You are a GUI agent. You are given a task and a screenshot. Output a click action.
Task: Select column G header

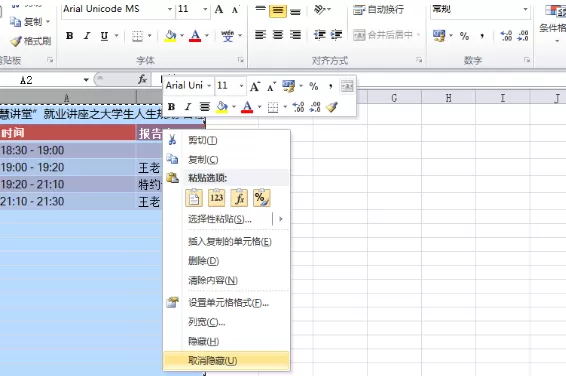394,98
